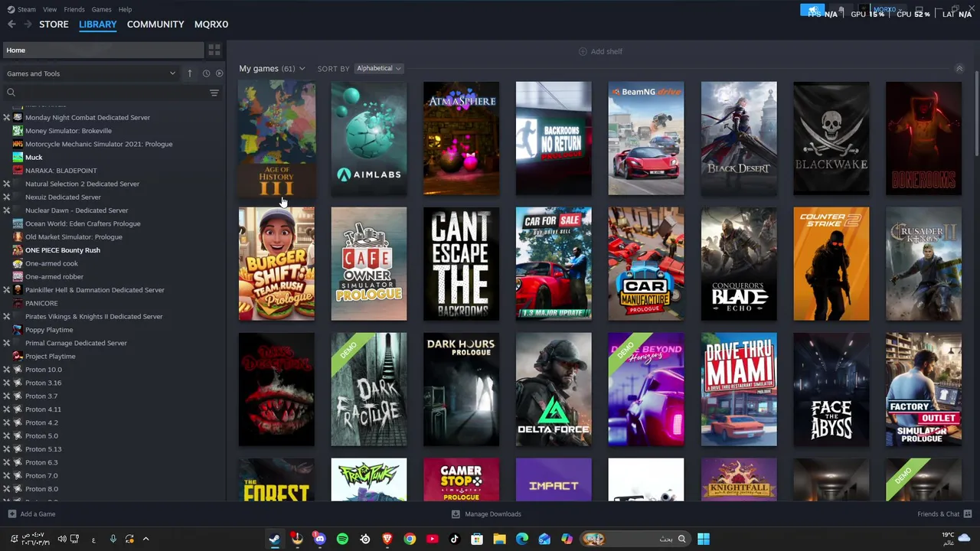Collapse the My games shelf
980x551 pixels.
(959, 69)
